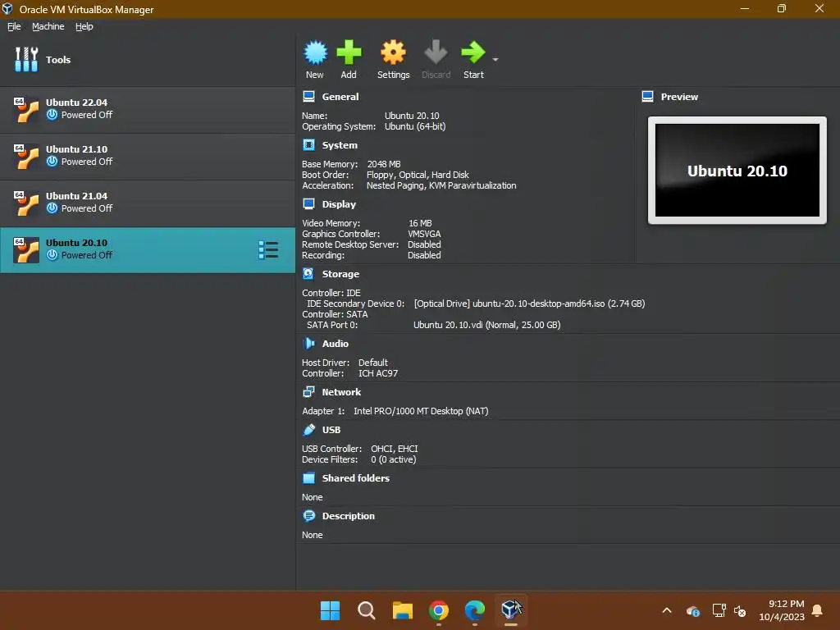Open the Help menu
840x630 pixels.
[x=84, y=26]
